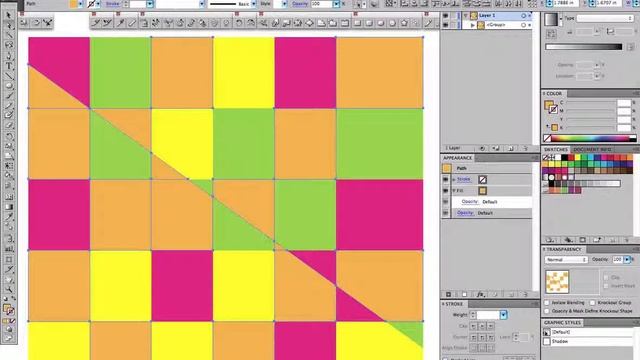Switch to Document Info tab

pos(592,149)
